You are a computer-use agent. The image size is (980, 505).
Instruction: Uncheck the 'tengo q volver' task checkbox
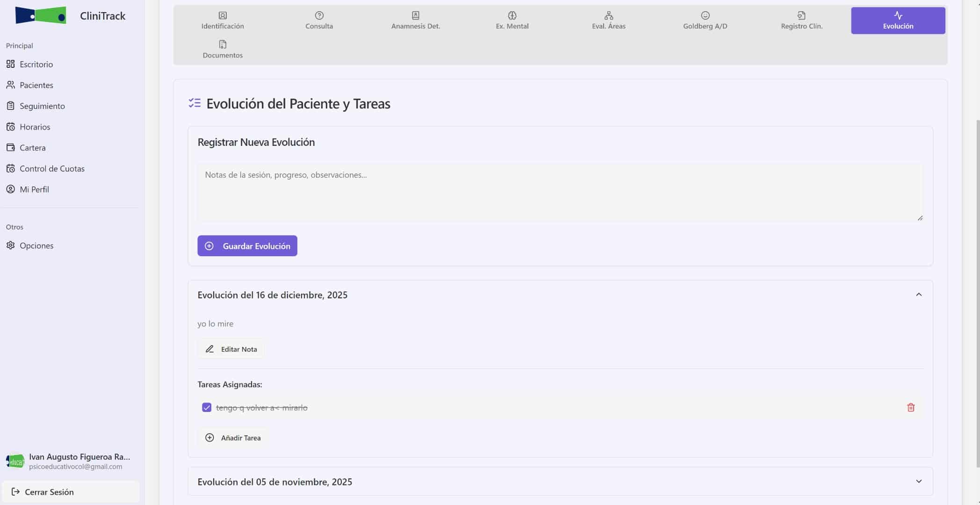point(207,407)
